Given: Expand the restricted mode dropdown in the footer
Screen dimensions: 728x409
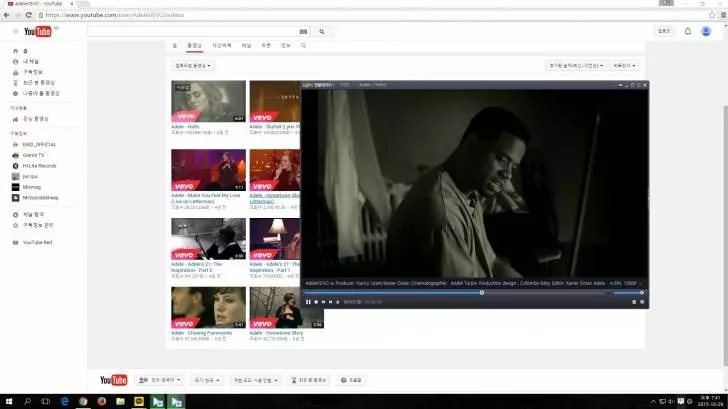Looking at the screenshot, I should point(255,380).
